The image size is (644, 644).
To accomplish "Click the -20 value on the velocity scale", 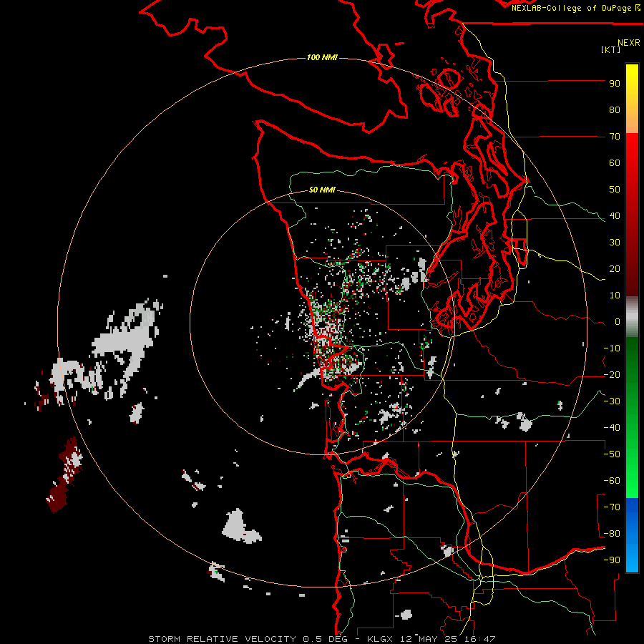I will tap(612, 375).
